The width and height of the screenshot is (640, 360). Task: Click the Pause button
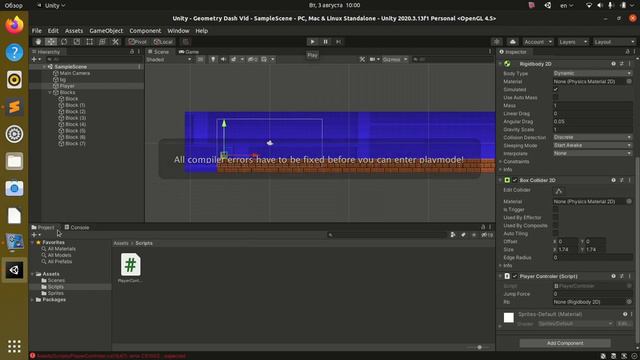[325, 42]
